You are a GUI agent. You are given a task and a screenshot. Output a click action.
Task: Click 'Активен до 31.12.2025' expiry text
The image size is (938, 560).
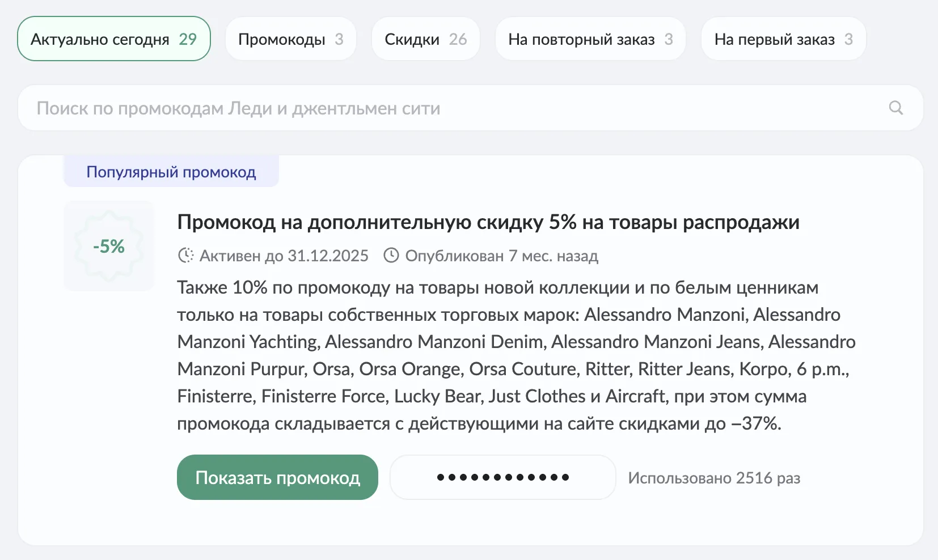[284, 256]
